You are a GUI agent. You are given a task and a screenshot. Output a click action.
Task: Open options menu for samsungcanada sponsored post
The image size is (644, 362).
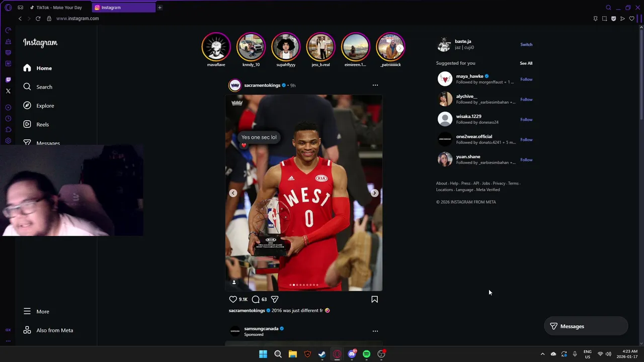[x=375, y=331]
